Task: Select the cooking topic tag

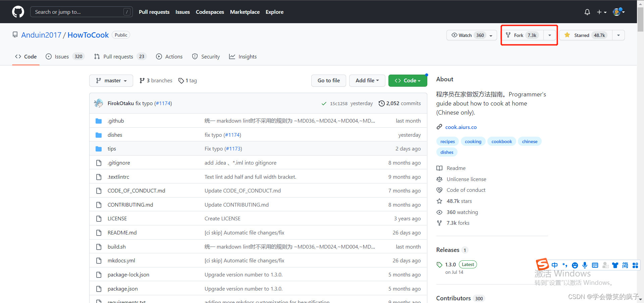Action: pos(473,141)
